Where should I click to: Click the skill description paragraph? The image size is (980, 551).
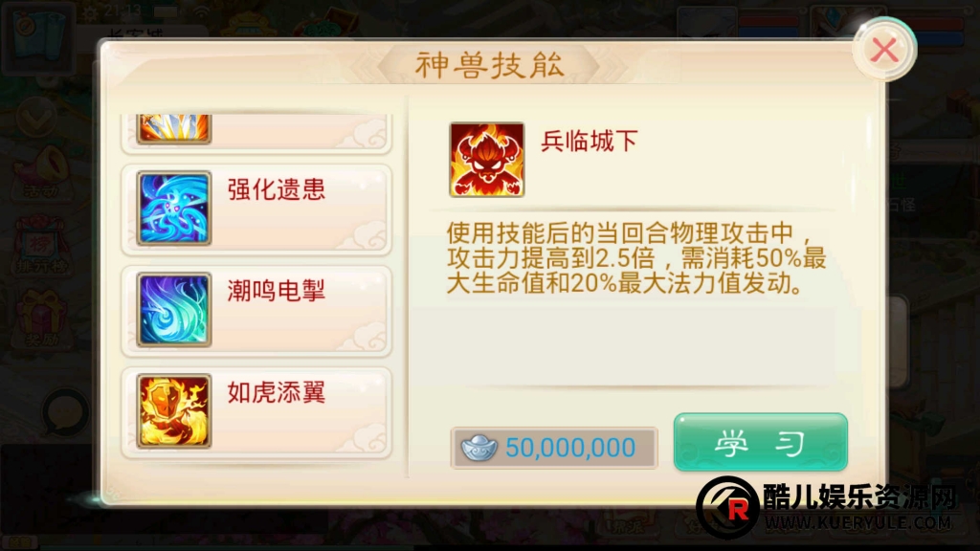coord(636,258)
